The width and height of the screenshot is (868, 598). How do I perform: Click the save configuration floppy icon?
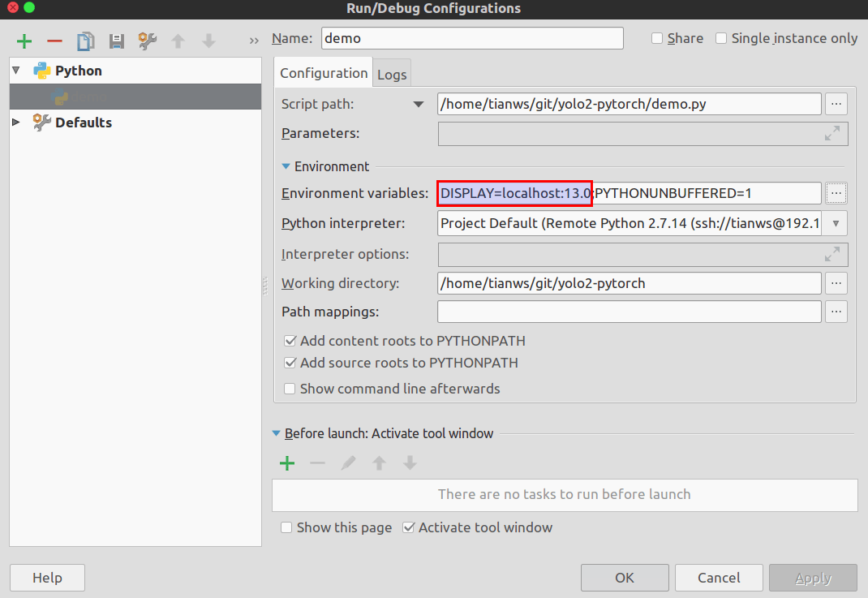pos(116,41)
